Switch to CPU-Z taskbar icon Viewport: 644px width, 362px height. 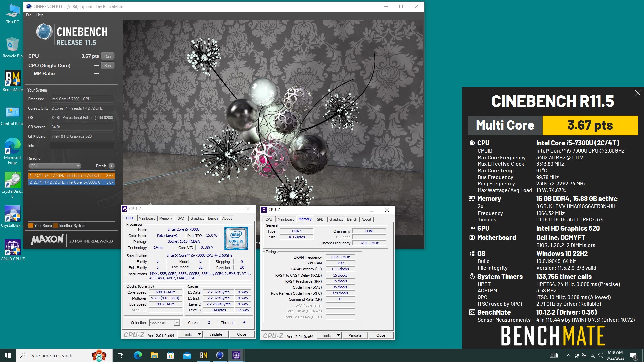tap(236, 355)
